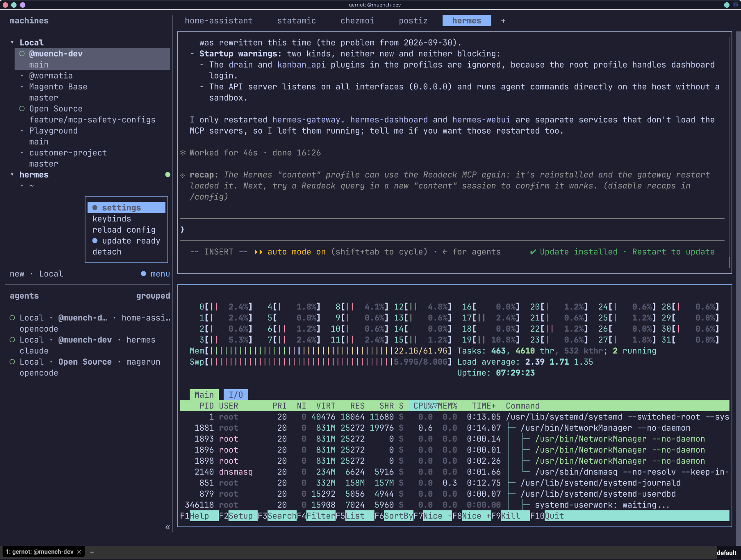Click the green status dot beside hermes
Screen dimensions: 741x560
[168, 175]
